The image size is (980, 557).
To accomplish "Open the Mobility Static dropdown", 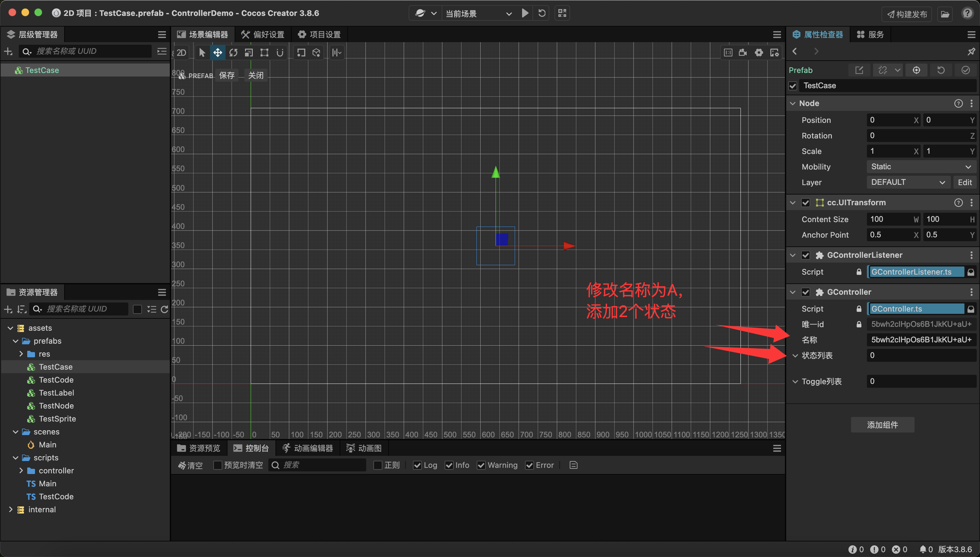I will click(921, 167).
